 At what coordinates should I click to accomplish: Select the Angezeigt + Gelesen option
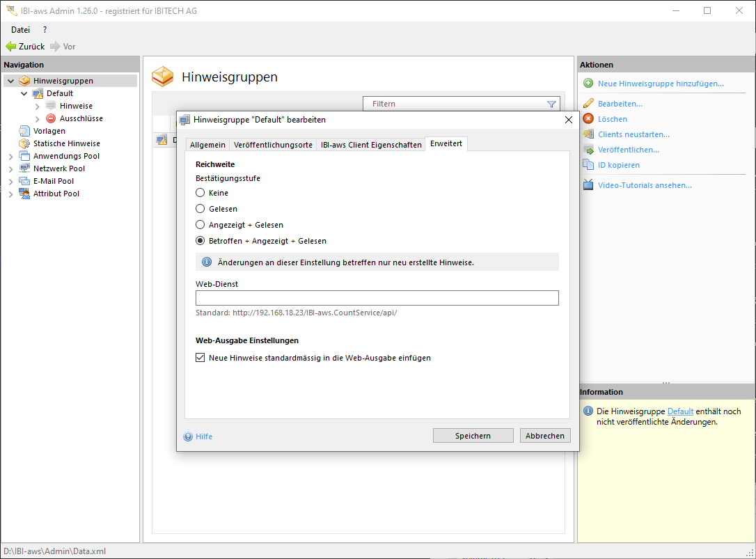click(x=200, y=225)
